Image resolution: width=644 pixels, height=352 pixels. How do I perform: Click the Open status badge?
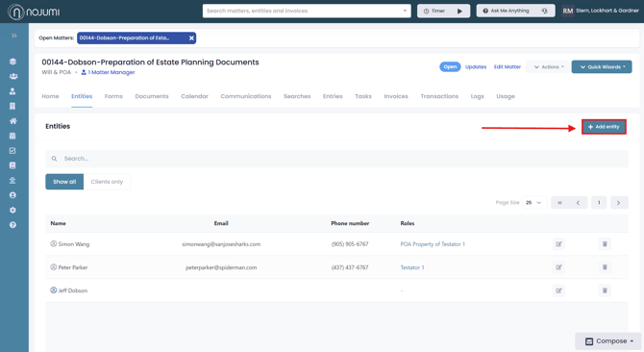pos(450,67)
